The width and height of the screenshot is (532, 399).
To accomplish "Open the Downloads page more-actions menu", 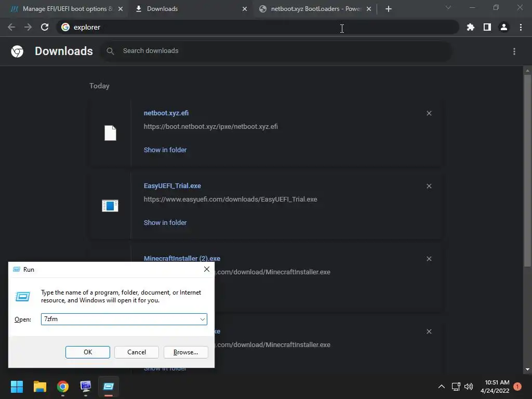I will (x=514, y=51).
